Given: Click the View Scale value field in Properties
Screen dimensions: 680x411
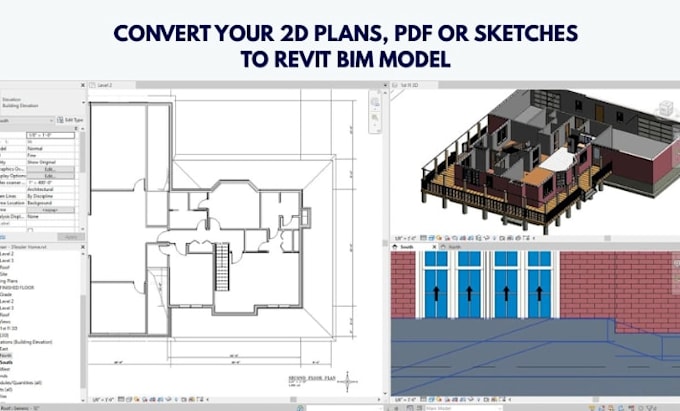Looking at the screenshot, I should [x=51, y=135].
